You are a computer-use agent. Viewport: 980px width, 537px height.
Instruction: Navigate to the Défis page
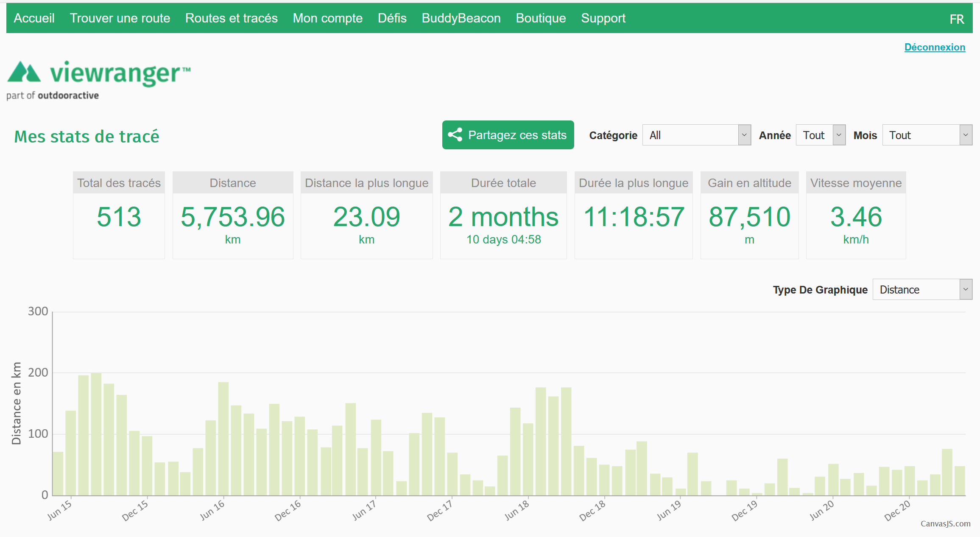click(x=392, y=18)
